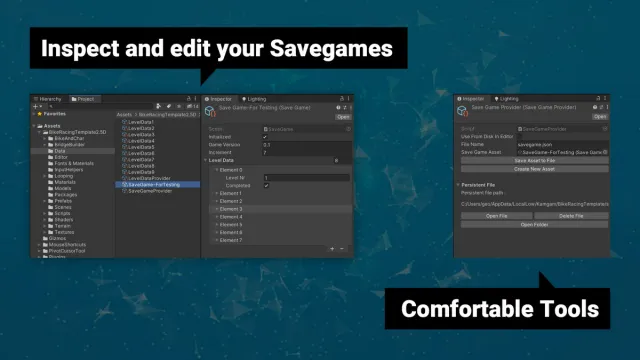
Task: Select the Fonts & Materials folder
Action: [x=71, y=163]
